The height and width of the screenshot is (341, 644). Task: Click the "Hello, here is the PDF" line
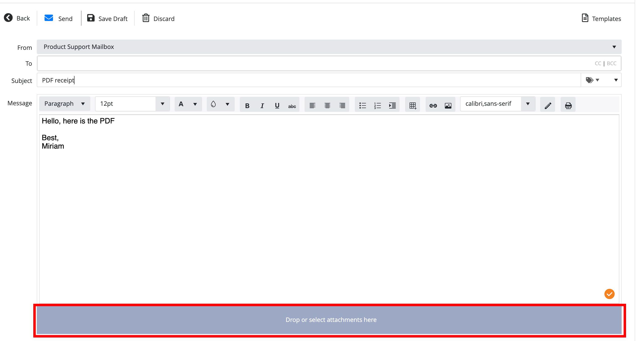point(78,121)
